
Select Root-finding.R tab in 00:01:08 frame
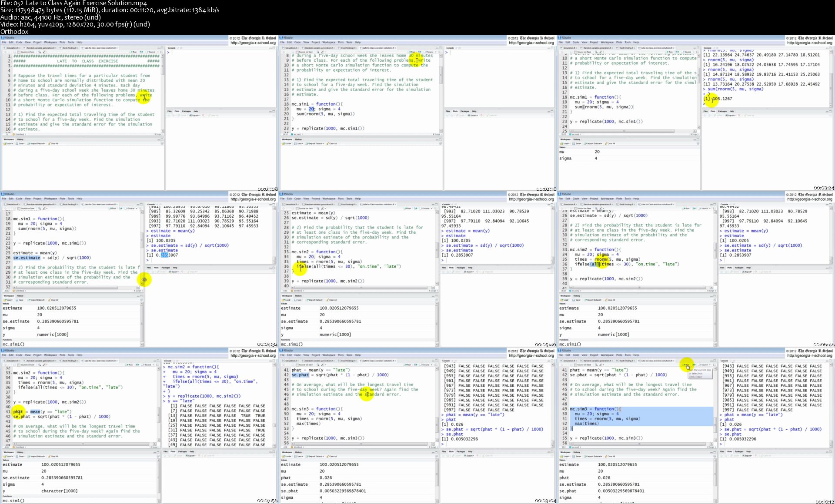(69, 48)
